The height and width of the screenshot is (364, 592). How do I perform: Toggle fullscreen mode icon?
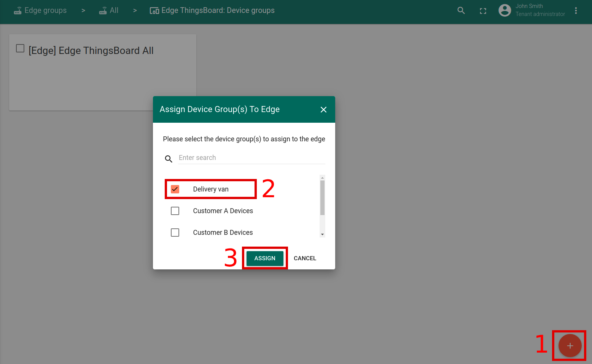pos(483,11)
